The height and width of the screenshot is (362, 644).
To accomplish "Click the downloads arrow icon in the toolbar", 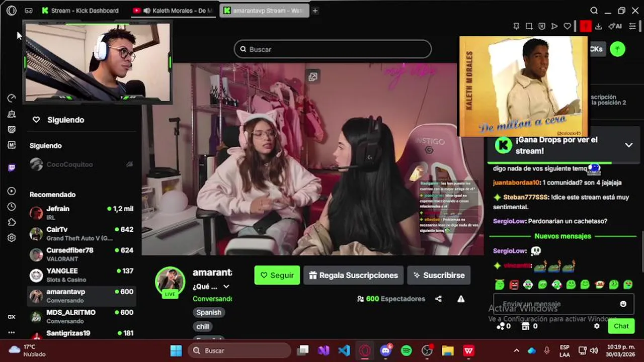I will (598, 26).
